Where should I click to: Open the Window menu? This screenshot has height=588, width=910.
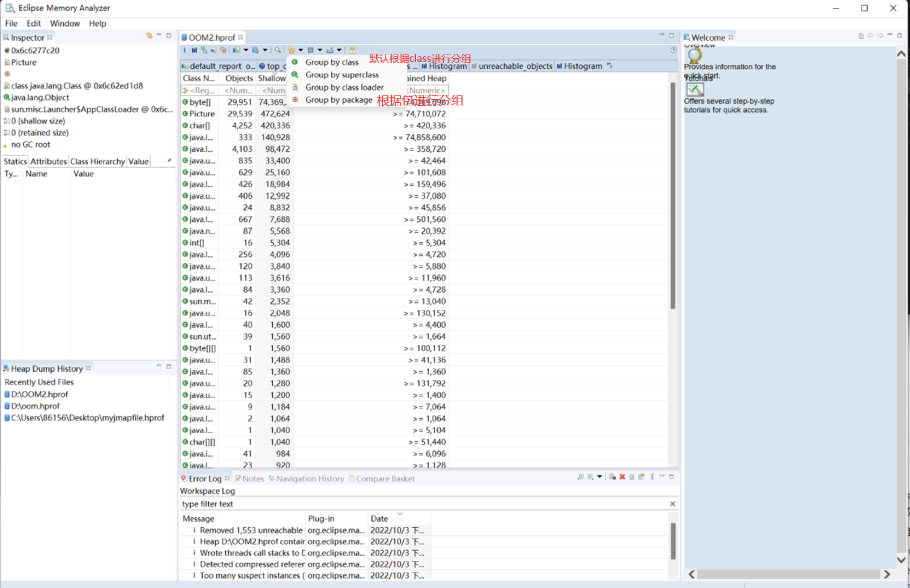64,24
